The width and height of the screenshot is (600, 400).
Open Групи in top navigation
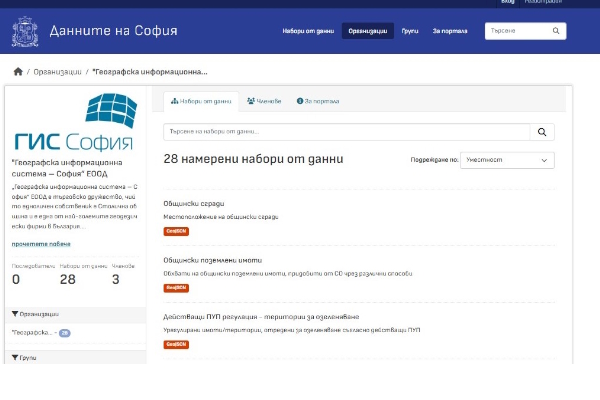[410, 31]
